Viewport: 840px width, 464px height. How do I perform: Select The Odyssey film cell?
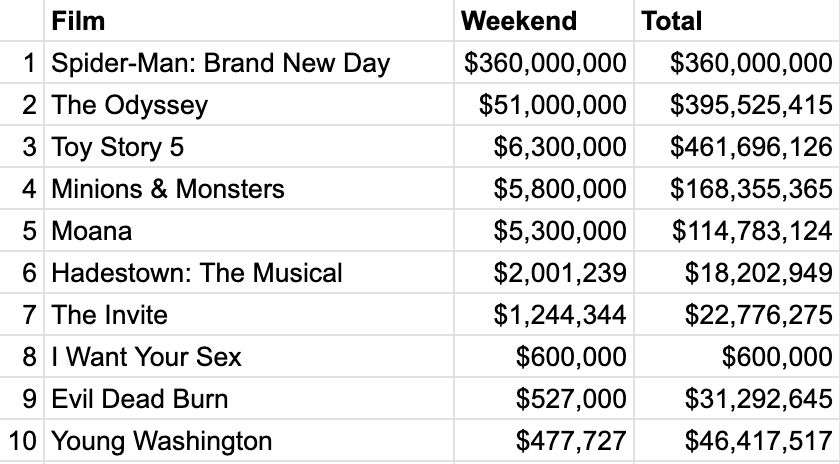(x=249, y=104)
